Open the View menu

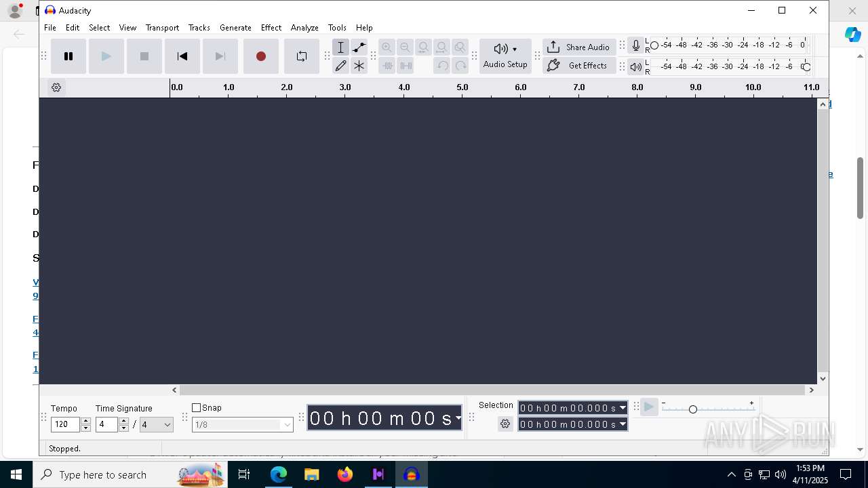(127, 28)
